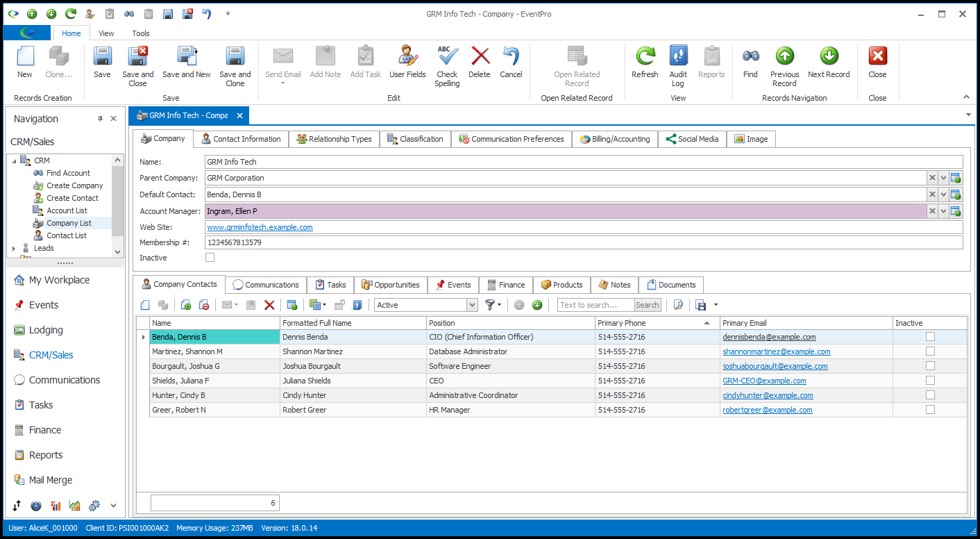Click the remove contact minus icon in grid toolbar
This screenshot has width=980, height=539.
(x=204, y=305)
